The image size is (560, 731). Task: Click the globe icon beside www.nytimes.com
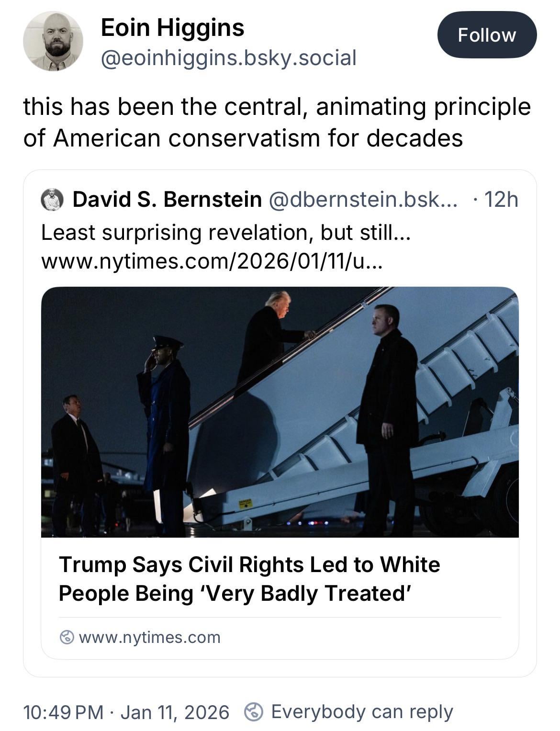pyautogui.click(x=67, y=637)
